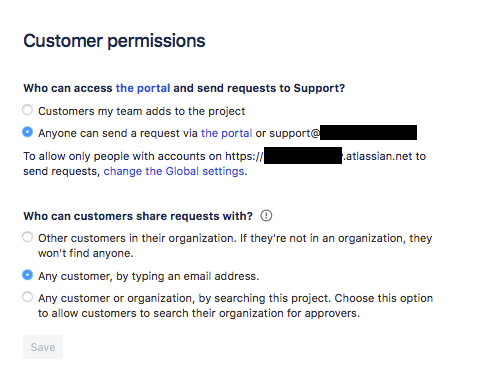Open 'the portal' link in Anyone option
This screenshot has height=385, width=488.
(x=227, y=133)
